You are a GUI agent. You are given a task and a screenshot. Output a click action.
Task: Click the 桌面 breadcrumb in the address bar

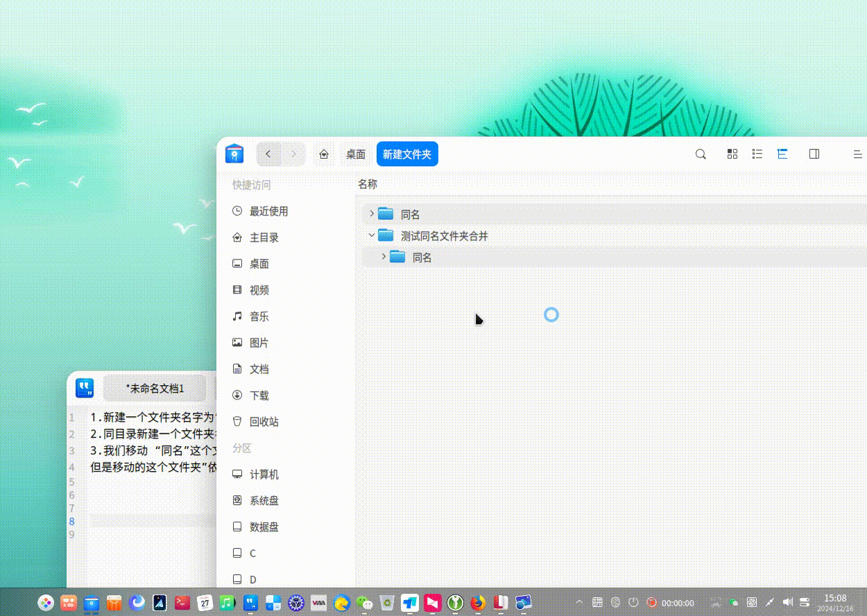[356, 154]
